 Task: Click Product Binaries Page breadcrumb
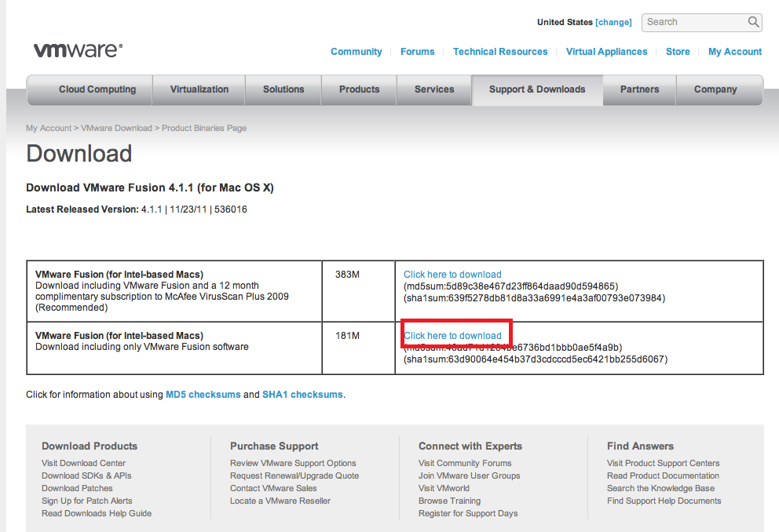tap(204, 128)
